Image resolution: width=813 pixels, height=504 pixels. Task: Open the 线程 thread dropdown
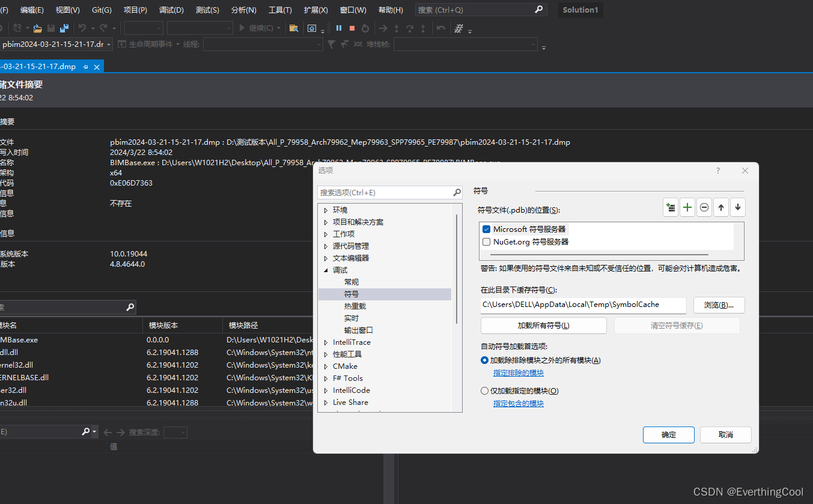[263, 44]
